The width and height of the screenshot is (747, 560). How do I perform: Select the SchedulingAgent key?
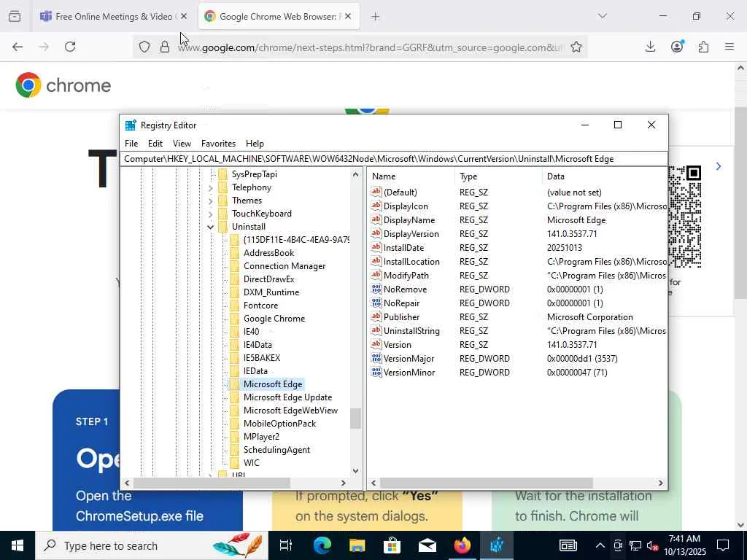[x=276, y=449]
